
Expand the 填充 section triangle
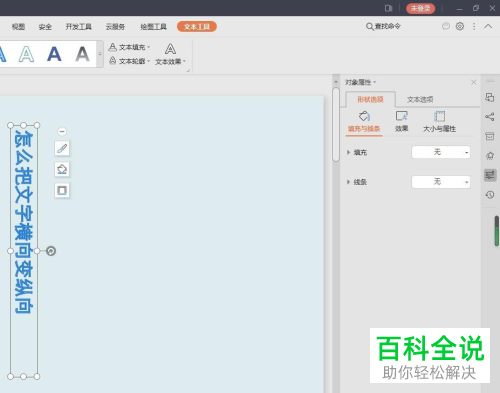tap(348, 152)
